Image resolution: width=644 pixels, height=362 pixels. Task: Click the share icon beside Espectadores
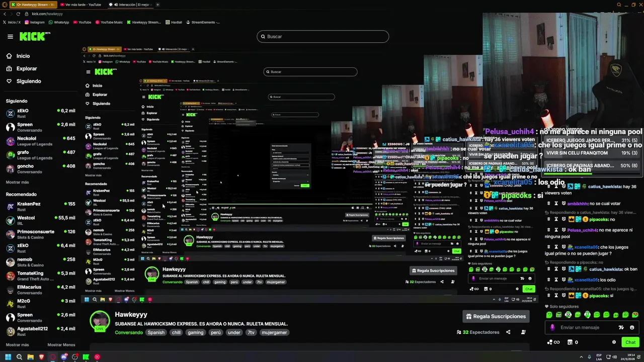point(508,332)
